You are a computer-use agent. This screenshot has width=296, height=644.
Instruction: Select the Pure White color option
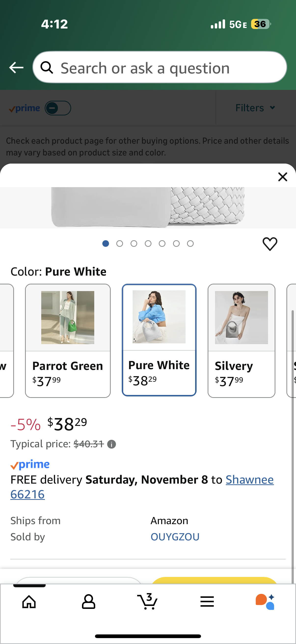point(159,340)
